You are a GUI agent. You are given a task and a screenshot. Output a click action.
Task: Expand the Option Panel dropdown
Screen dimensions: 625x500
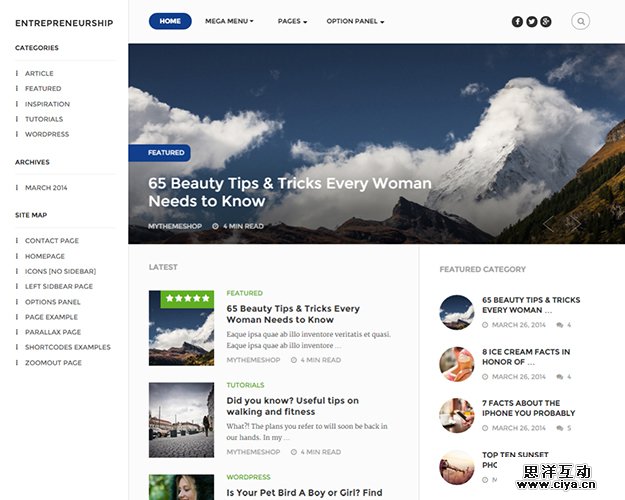(x=355, y=21)
